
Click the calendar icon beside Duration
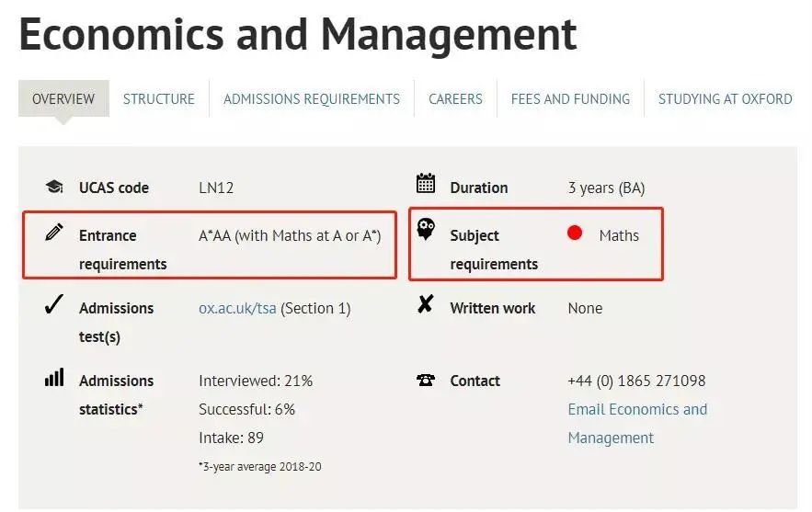click(425, 184)
